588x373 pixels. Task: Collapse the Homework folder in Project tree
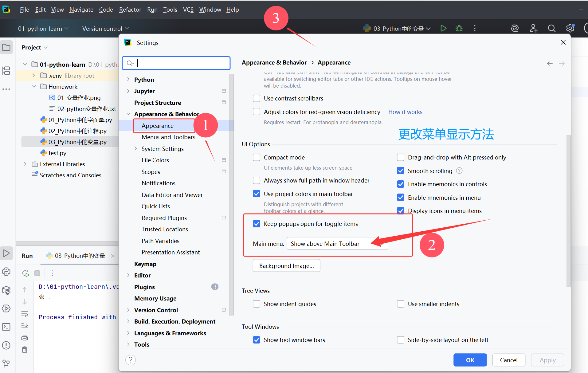click(34, 87)
